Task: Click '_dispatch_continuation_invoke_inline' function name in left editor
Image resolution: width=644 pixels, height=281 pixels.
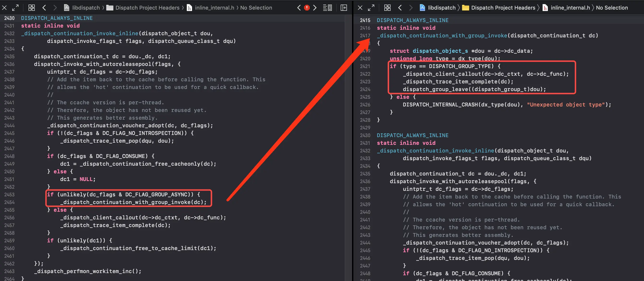Action: coord(80,34)
